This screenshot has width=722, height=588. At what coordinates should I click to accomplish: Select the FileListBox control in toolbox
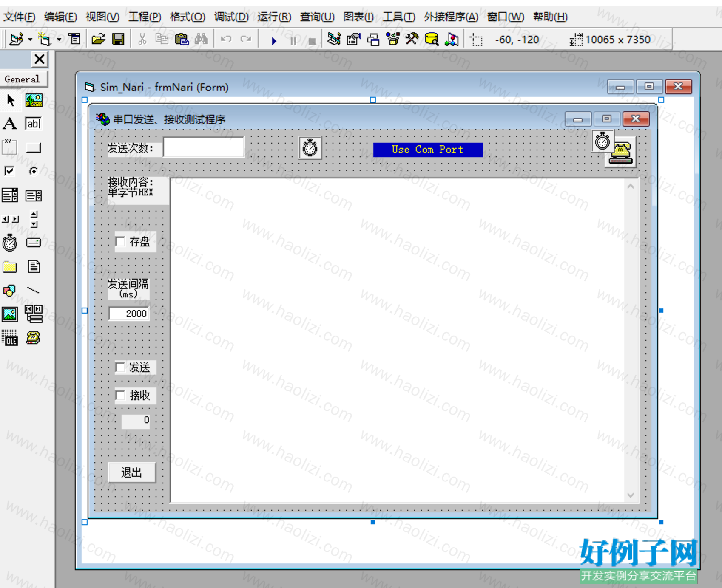[34, 267]
